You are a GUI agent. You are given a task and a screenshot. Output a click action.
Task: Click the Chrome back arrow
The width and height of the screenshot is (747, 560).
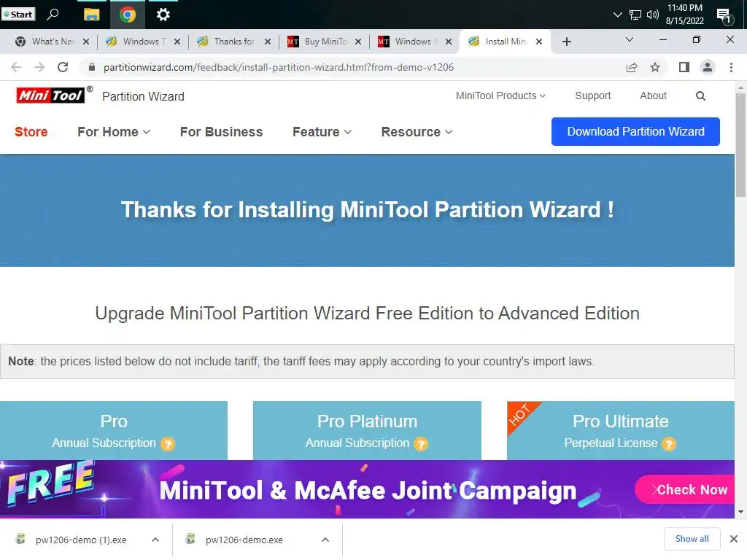pyautogui.click(x=16, y=67)
